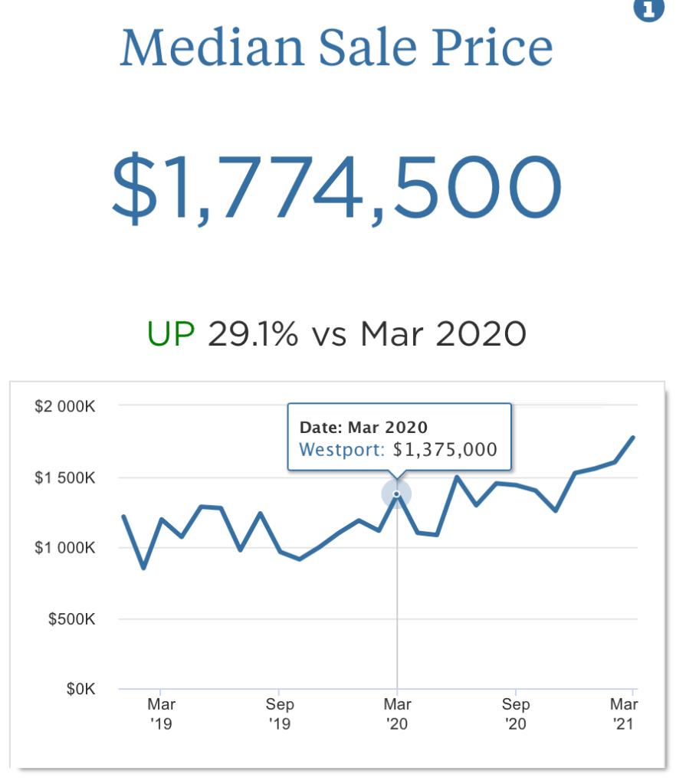
Task: Click the Westport label in the tooltip
Action: pos(342,450)
